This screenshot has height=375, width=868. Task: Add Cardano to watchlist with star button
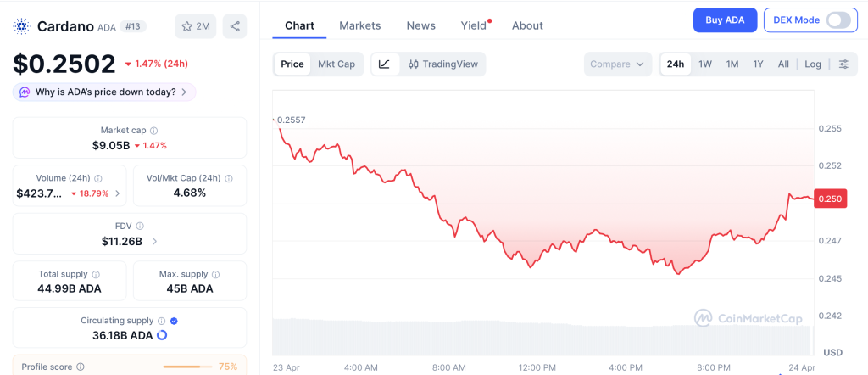pos(195,26)
